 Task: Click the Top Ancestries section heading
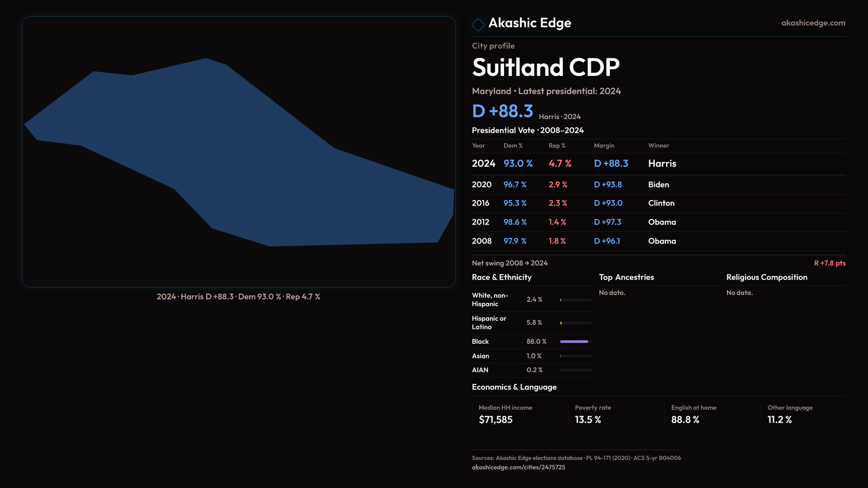pyautogui.click(x=626, y=277)
